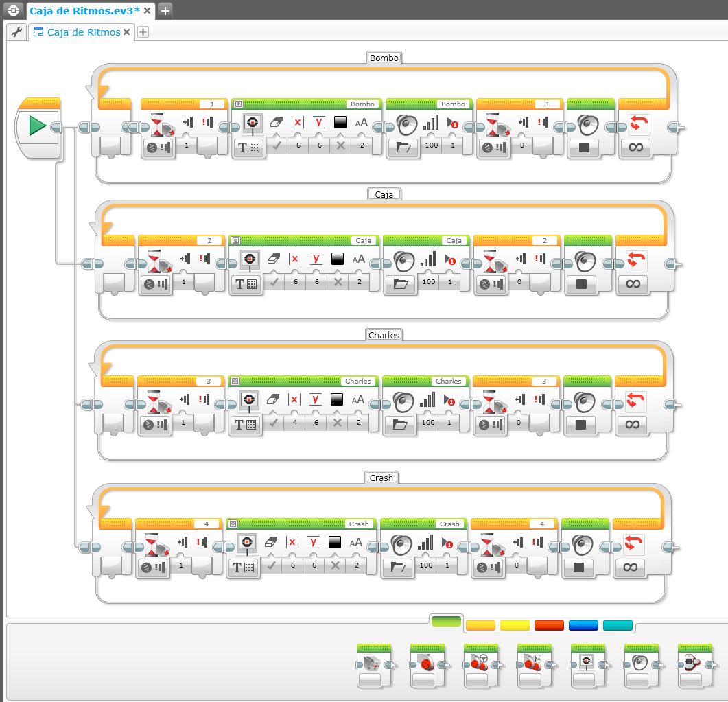Toggle display preview button on Caja Display block
Screen dimensions: 728x702
coord(235,240)
